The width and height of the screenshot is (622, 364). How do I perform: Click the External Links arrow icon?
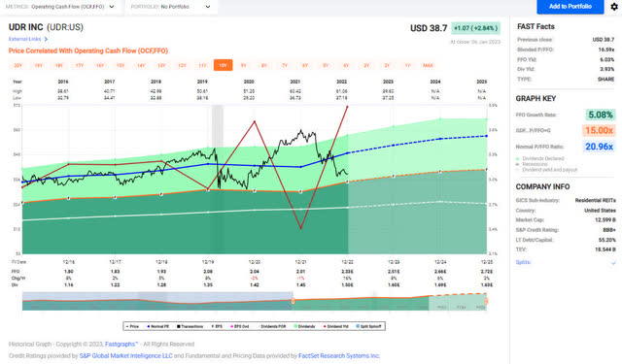click(46, 39)
